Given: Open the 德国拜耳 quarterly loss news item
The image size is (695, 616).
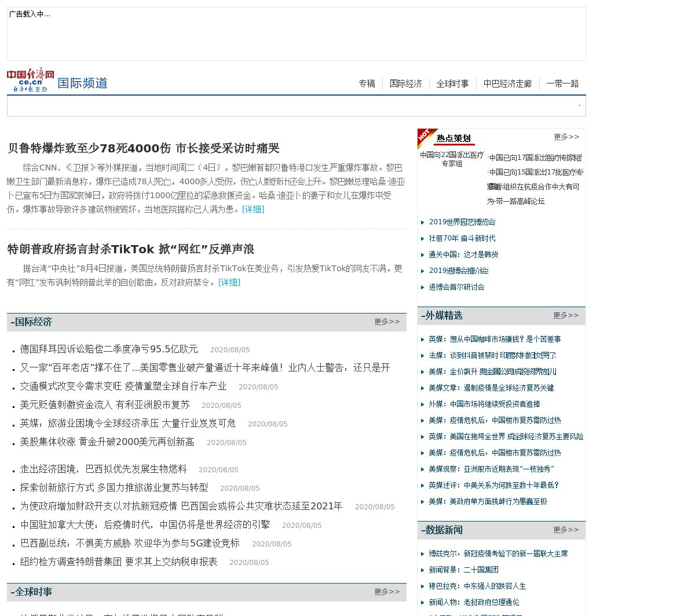Looking at the screenshot, I should click(109, 349).
